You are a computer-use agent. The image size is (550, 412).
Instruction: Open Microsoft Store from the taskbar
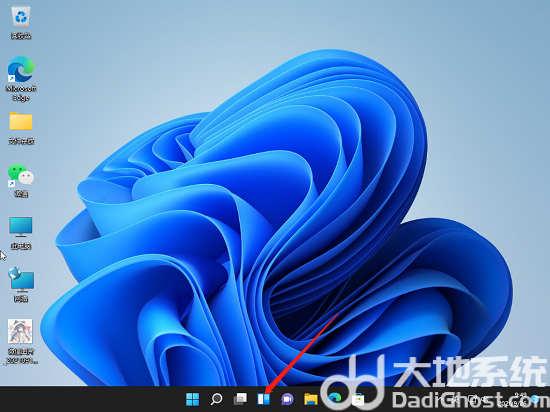click(x=358, y=399)
